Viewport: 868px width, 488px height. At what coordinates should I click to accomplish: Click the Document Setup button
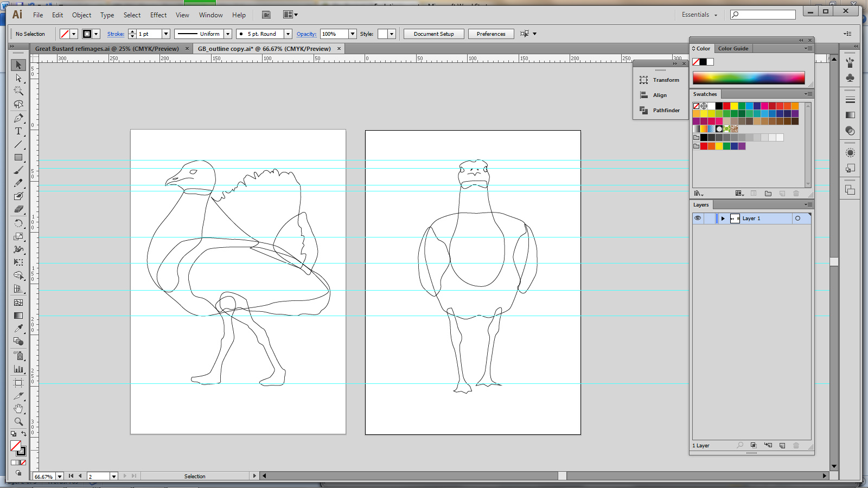433,34
